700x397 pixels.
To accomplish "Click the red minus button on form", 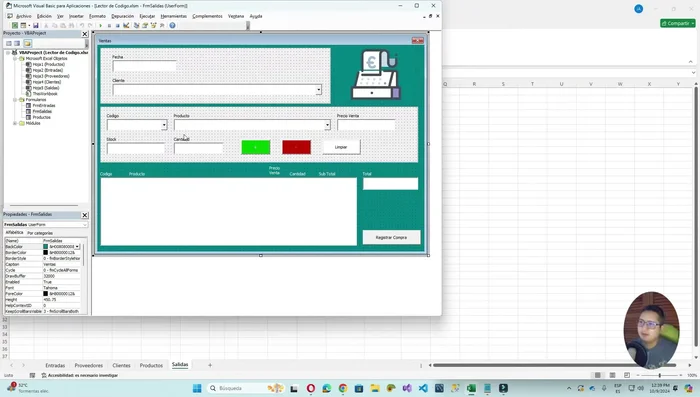I will [296, 147].
